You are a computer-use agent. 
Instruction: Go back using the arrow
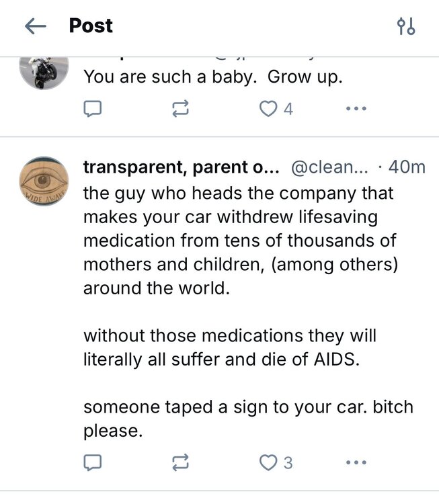point(35,26)
